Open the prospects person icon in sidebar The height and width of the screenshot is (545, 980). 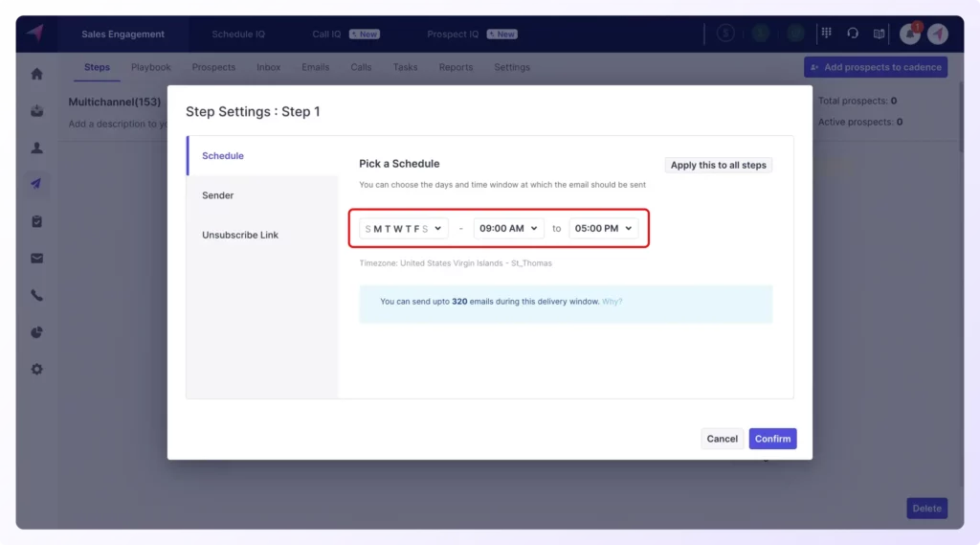tap(36, 148)
